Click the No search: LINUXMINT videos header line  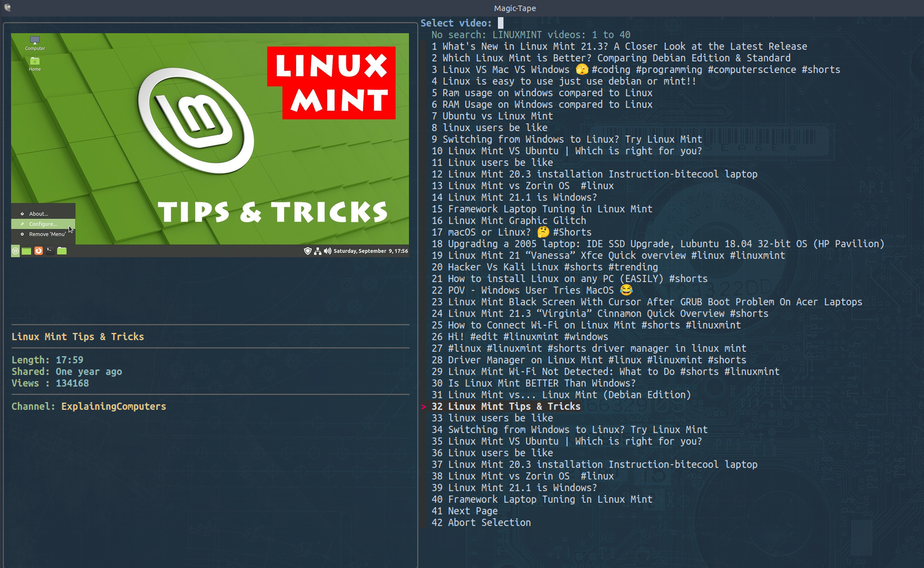(531, 35)
